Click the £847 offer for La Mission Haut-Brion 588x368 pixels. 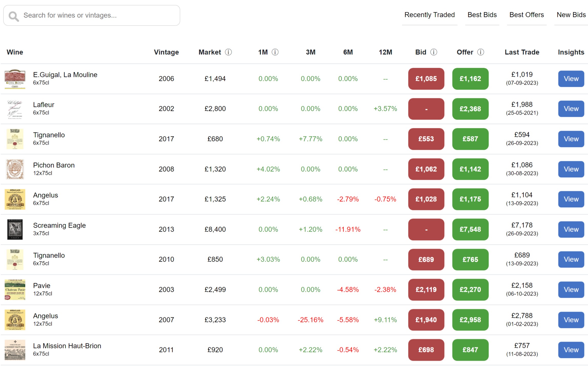click(470, 350)
